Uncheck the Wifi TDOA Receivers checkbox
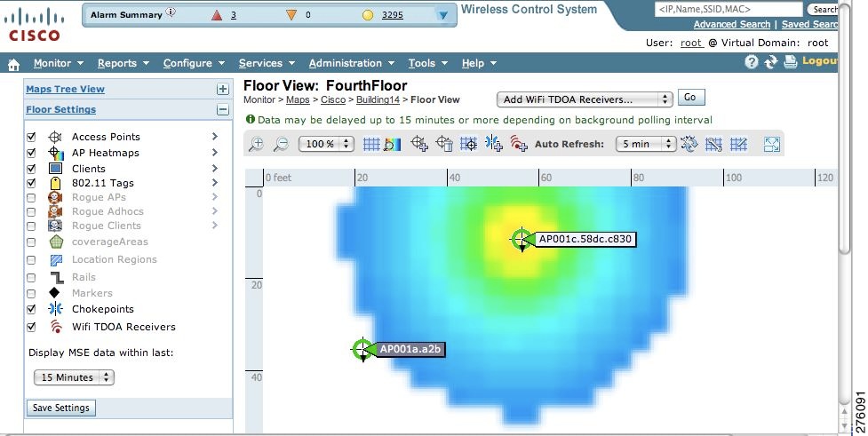 pyautogui.click(x=31, y=327)
